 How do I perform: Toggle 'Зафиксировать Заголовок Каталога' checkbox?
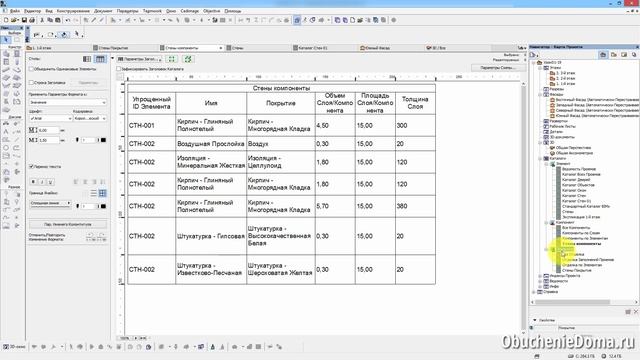[119, 69]
